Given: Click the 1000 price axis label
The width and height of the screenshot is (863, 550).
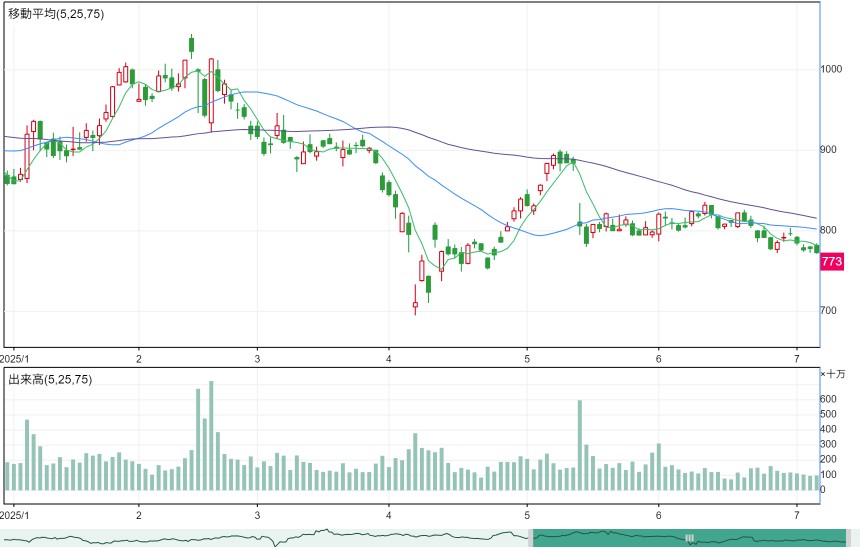Looking at the screenshot, I should [831, 69].
